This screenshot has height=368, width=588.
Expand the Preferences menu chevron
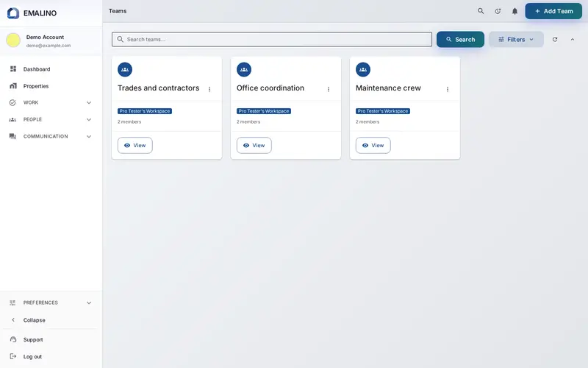(x=89, y=302)
